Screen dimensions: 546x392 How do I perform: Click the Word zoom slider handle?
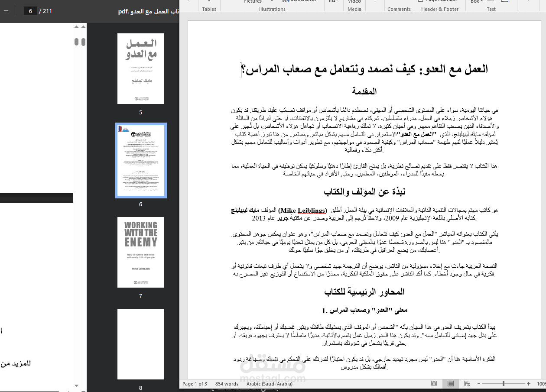503,384
